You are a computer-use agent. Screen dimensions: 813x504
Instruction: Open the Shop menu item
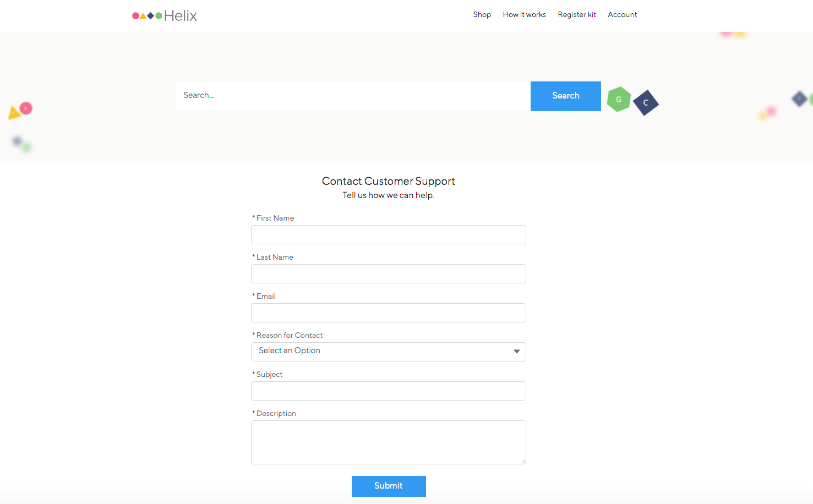click(482, 15)
